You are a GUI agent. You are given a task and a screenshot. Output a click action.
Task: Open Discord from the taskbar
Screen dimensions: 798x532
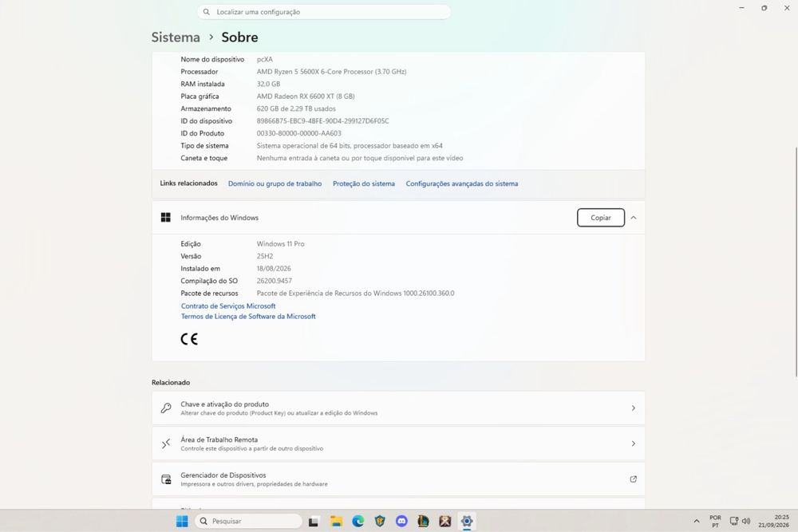[x=401, y=521]
